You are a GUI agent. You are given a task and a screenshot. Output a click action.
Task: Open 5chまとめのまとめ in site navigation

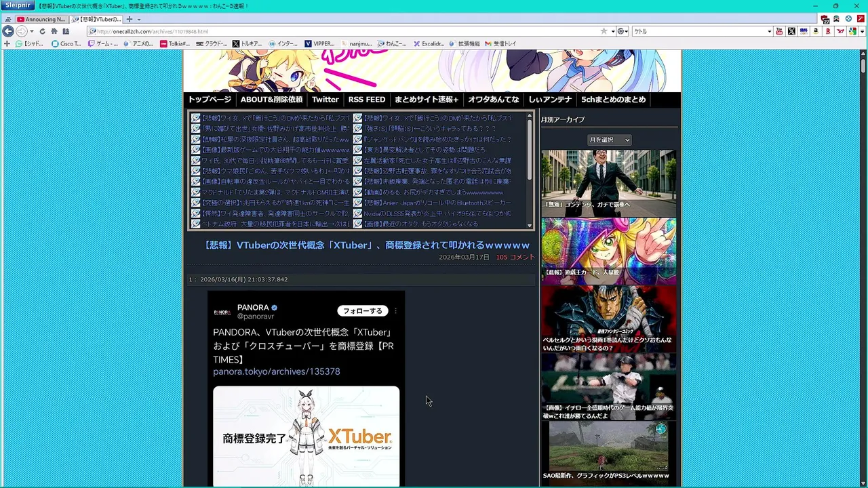pos(614,100)
